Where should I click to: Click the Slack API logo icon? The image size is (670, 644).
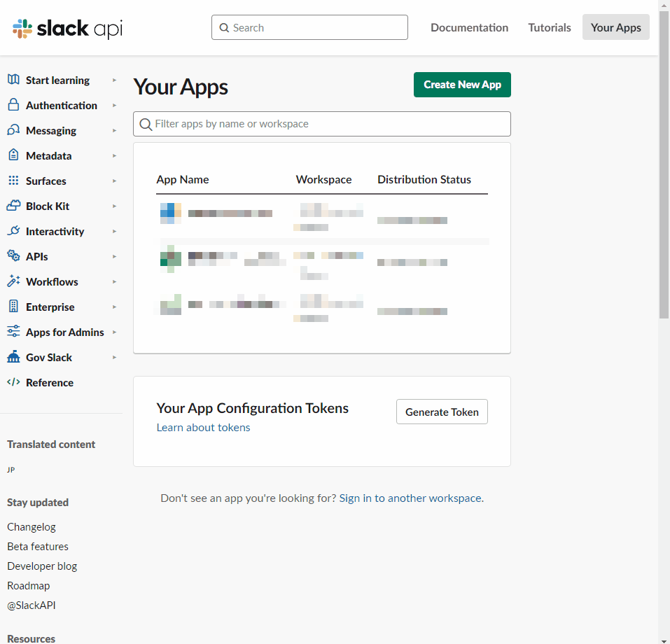[22, 28]
